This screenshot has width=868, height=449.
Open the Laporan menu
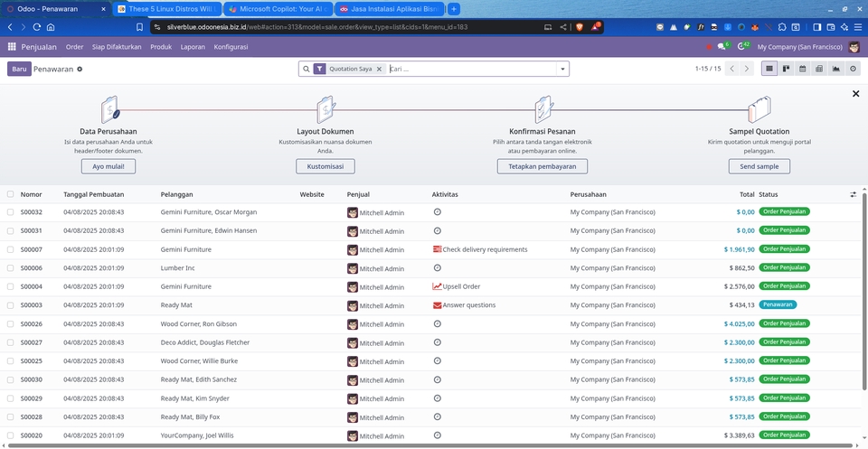[x=193, y=46]
